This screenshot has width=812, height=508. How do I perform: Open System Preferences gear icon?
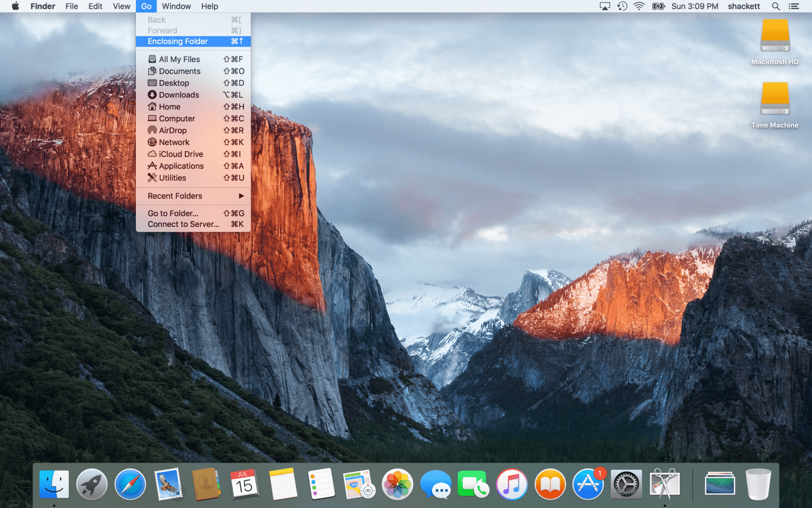point(626,484)
